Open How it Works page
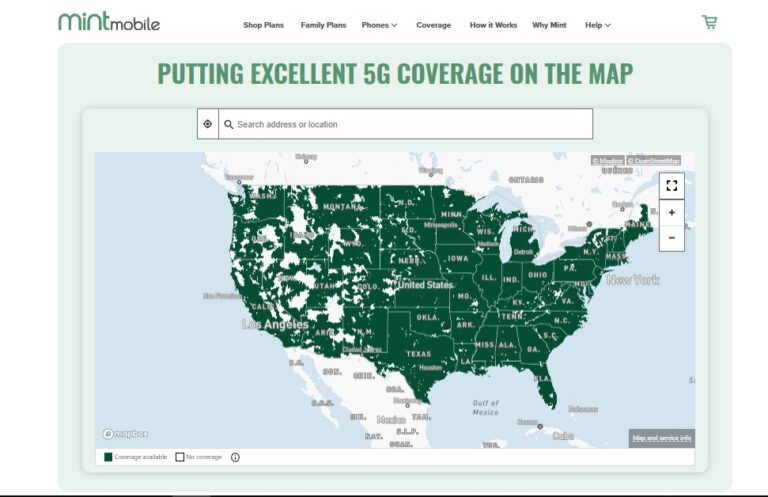768x497 pixels. pyautogui.click(x=493, y=25)
